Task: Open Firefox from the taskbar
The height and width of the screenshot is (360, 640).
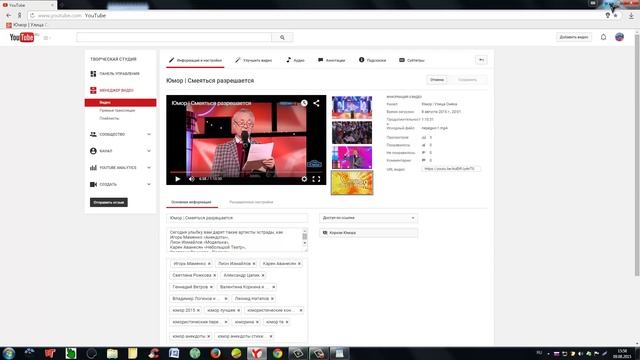Action: [x=216, y=353]
